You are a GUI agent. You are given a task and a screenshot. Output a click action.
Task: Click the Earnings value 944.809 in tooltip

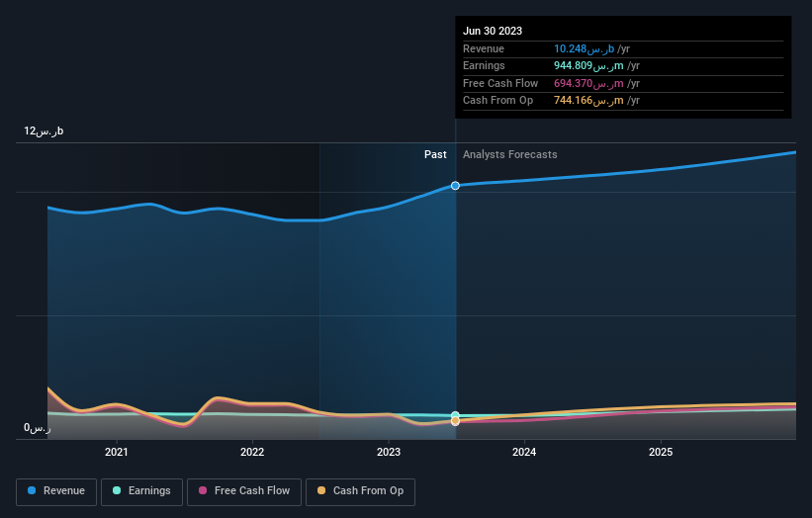click(x=588, y=65)
